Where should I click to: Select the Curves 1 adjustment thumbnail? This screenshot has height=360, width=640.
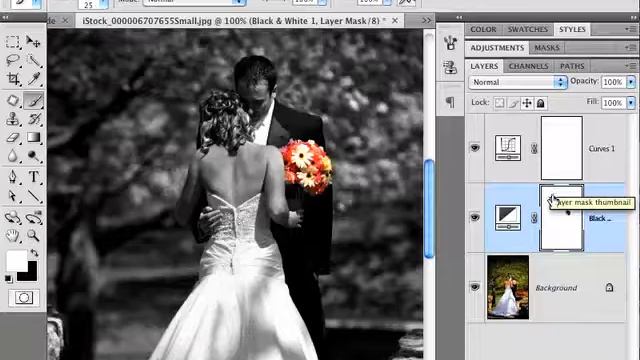coord(508,148)
